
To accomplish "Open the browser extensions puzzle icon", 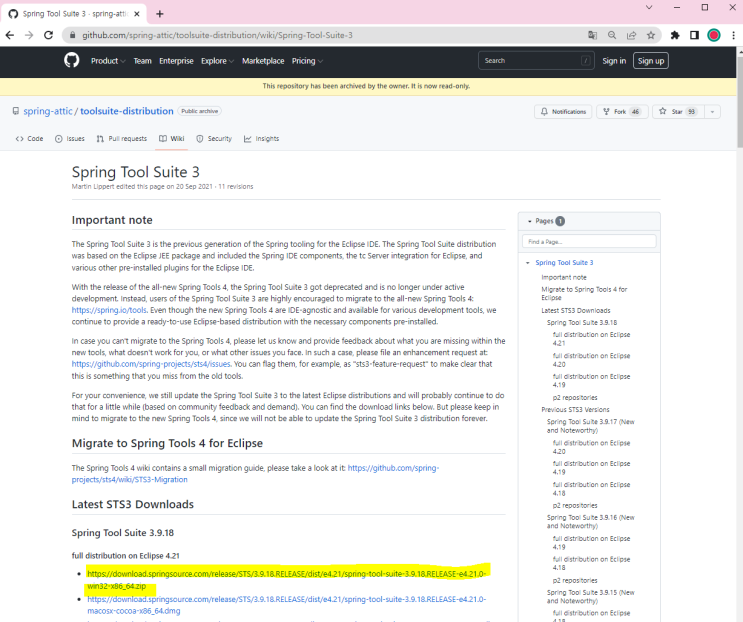I will tap(675, 34).
